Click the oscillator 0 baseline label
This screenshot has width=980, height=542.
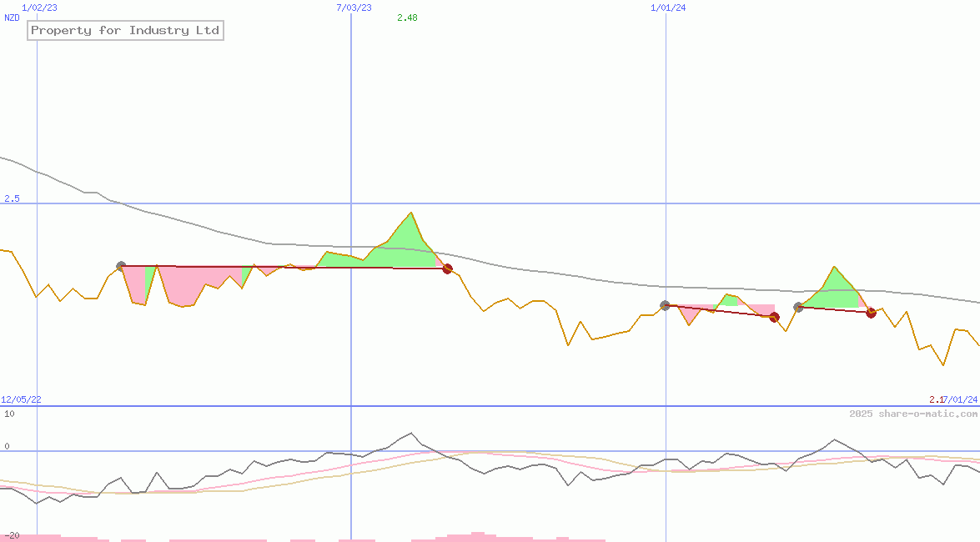click(x=7, y=446)
